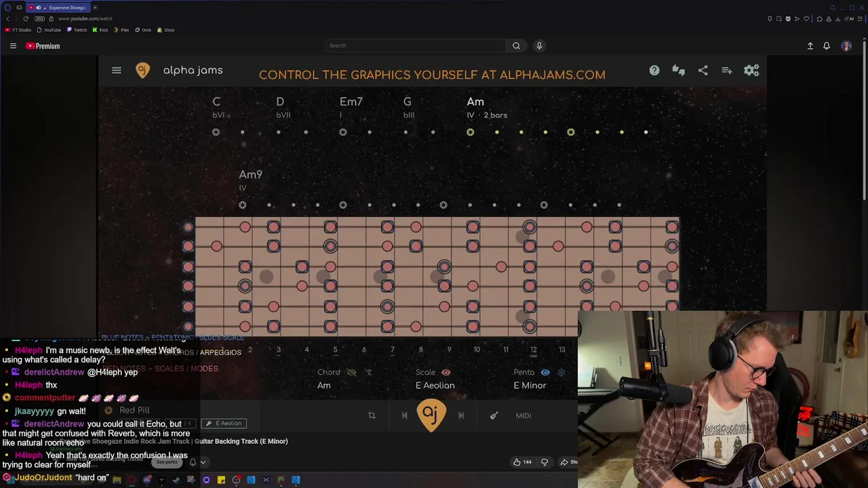Select fret 12 number marker

pos(534,350)
